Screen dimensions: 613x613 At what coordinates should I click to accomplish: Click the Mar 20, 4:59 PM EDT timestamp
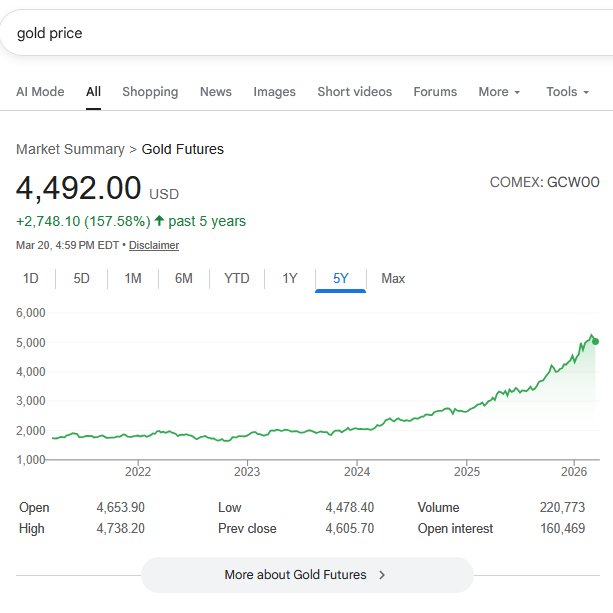click(x=67, y=245)
